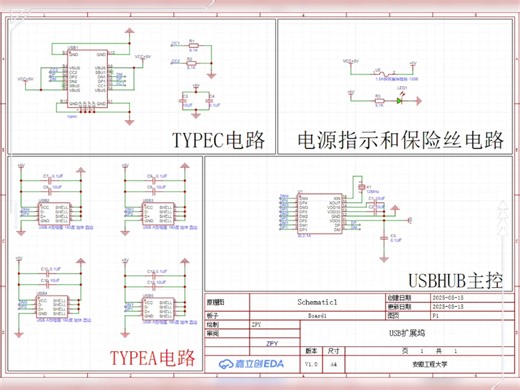
Task: Click the USB扩展坞 project name cell
Action: (407, 333)
